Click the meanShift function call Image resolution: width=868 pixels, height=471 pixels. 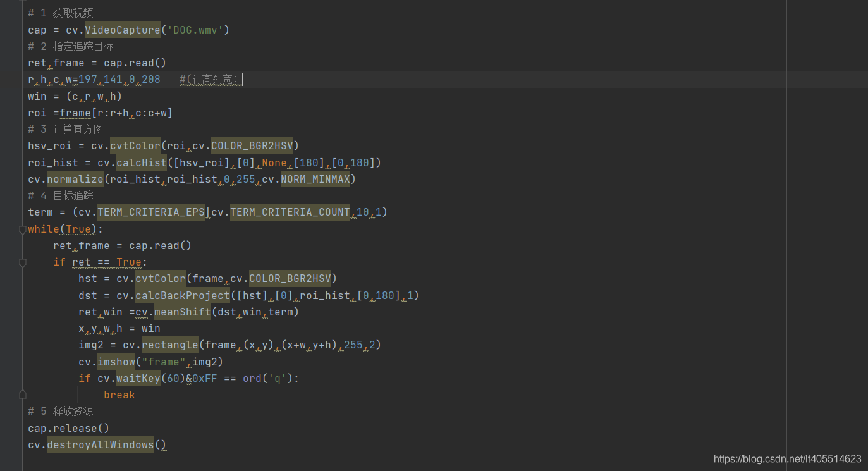(183, 312)
